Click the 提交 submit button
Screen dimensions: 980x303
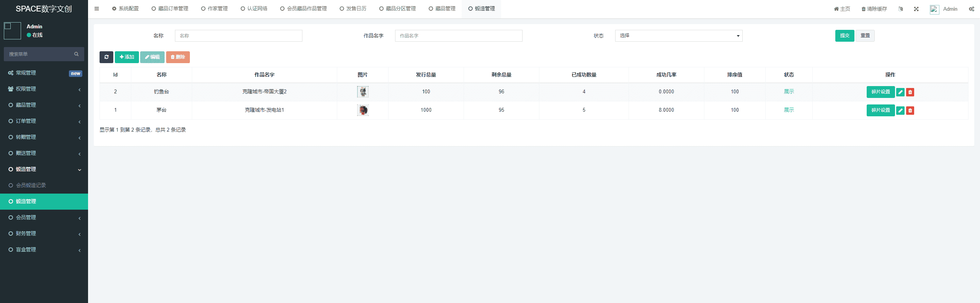(844, 36)
